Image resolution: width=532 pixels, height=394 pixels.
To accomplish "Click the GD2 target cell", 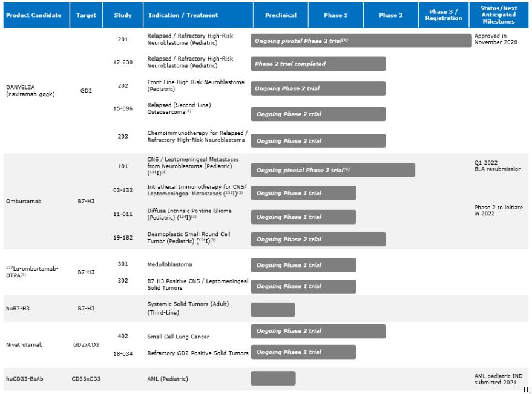I will tap(86, 91).
